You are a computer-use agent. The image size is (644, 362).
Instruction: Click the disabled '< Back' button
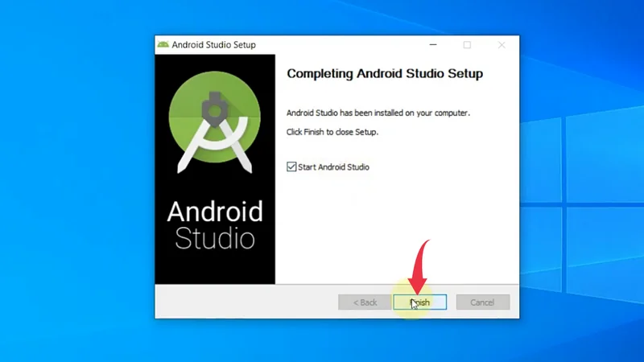point(364,302)
